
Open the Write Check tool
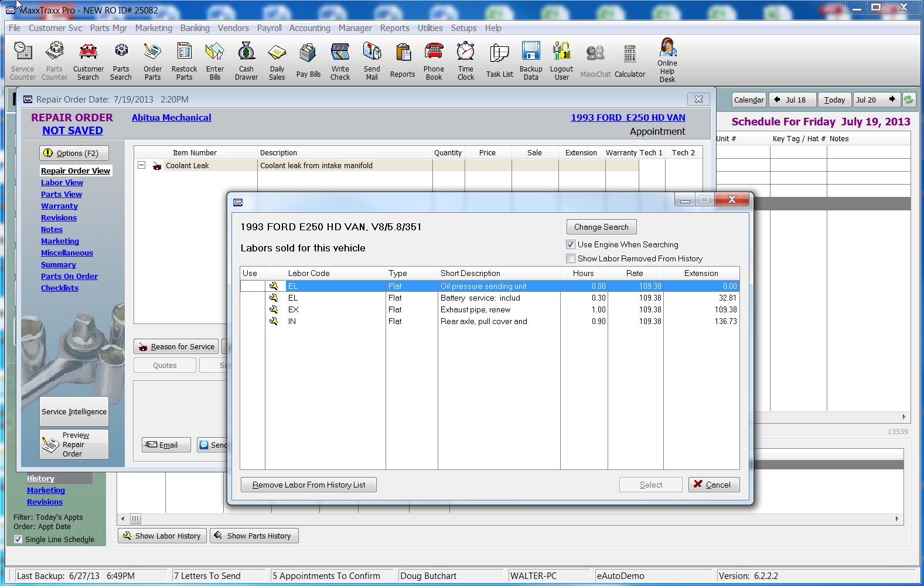[x=340, y=60]
